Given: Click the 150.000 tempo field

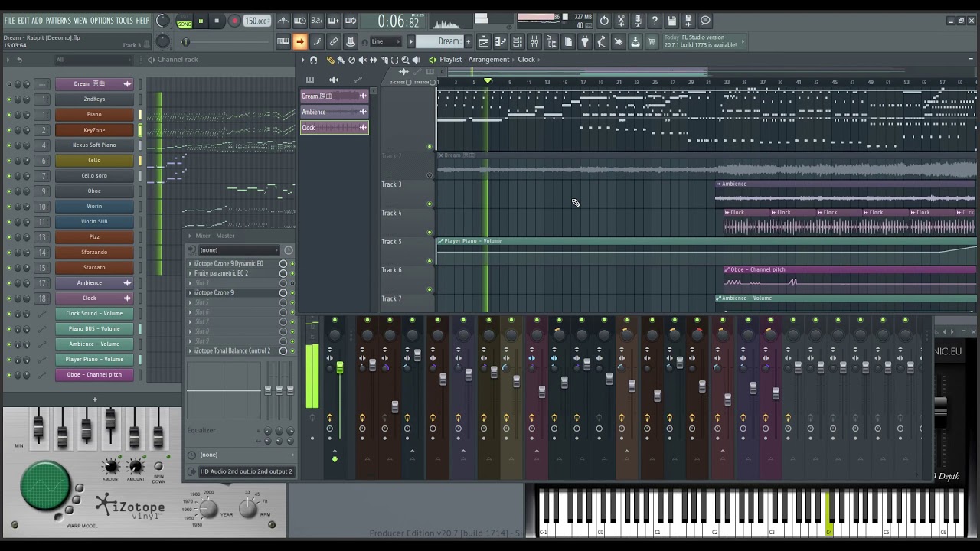Looking at the screenshot, I should tap(256, 21).
